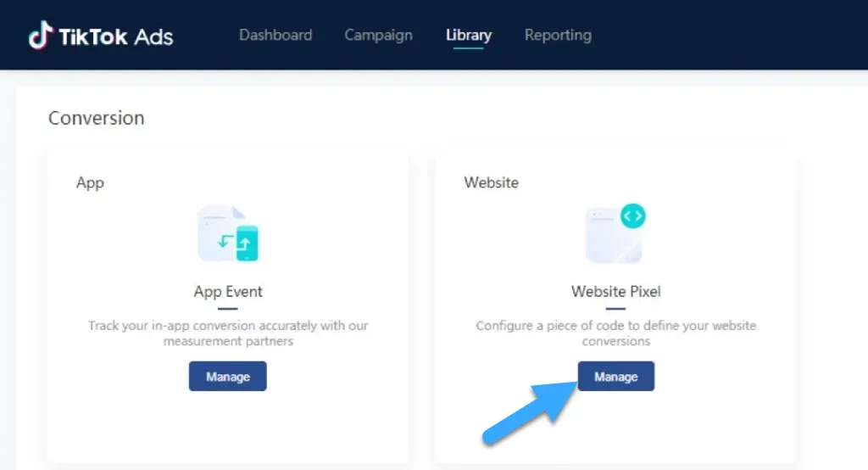Click the App card label
Screen dimensions: 868x470
pos(90,182)
